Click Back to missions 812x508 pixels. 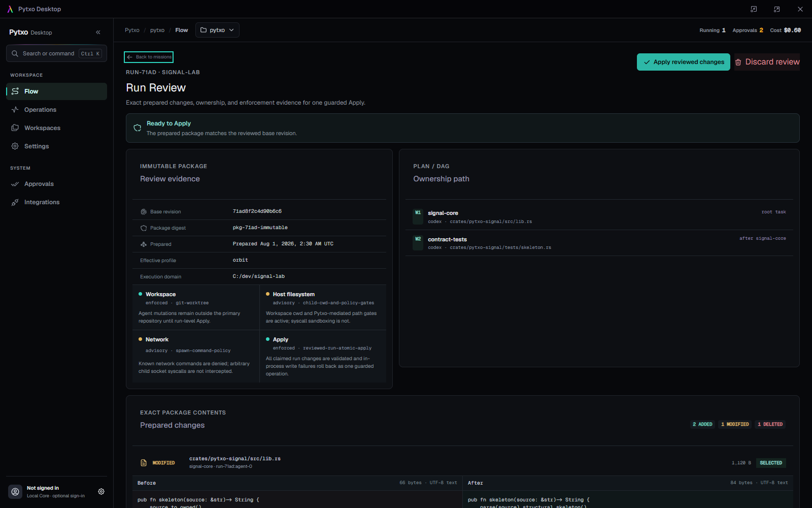tap(149, 57)
